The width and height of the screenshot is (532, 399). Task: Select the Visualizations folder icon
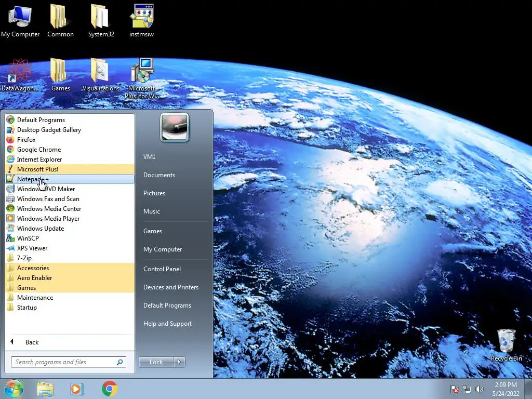[101, 75]
